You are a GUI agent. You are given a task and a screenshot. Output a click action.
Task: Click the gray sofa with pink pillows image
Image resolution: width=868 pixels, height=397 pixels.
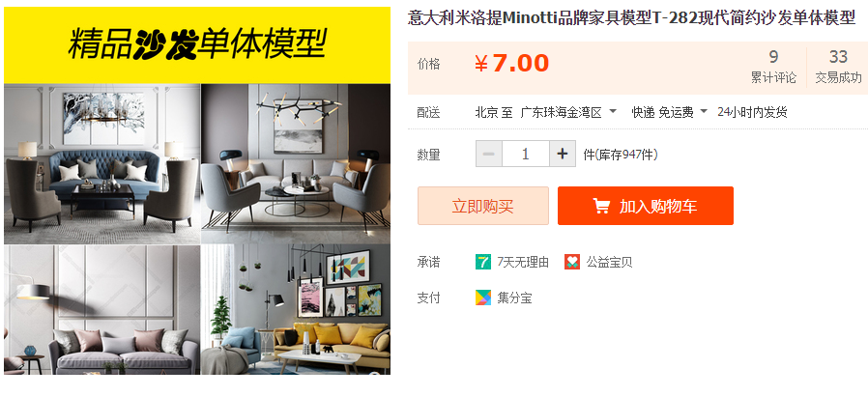pyautogui.click(x=101, y=310)
